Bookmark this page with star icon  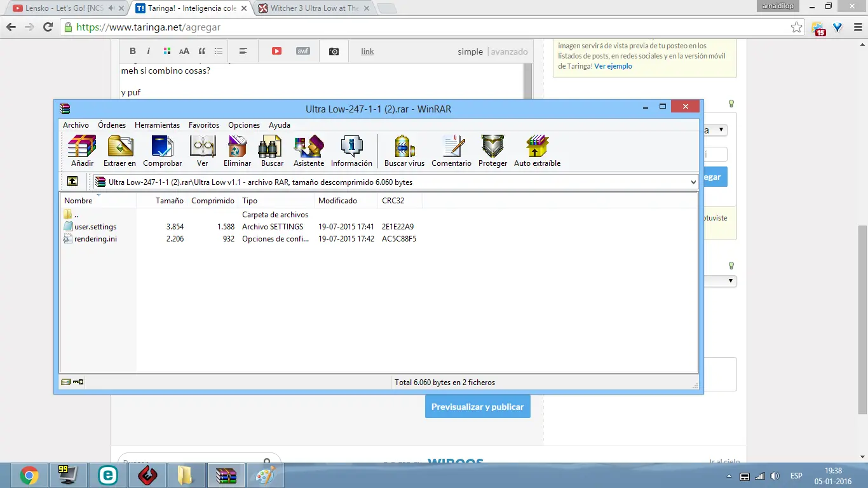point(796,27)
